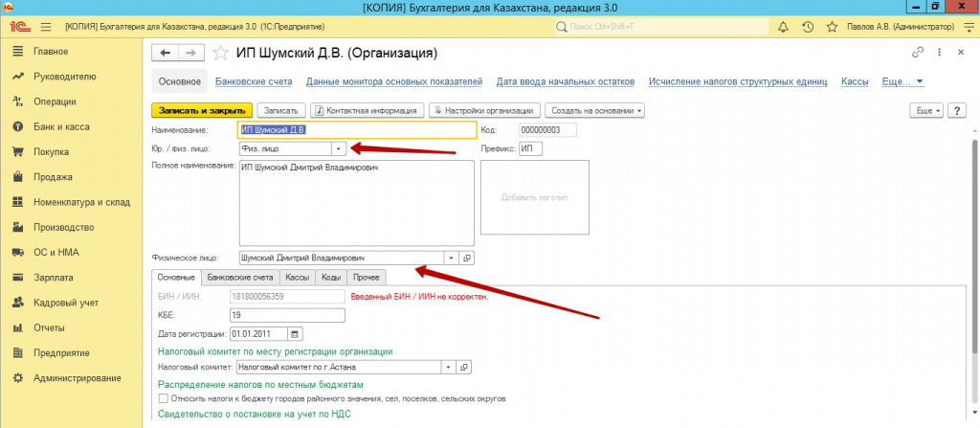The width and height of the screenshot is (980, 428).
Task: Open Продажа section in sidebar
Action: [54, 177]
